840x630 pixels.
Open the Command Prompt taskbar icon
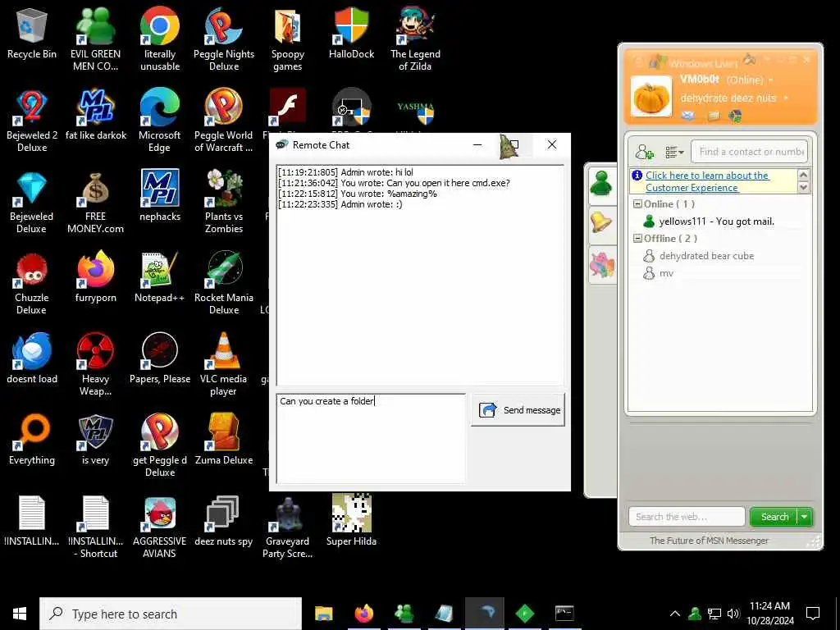(564, 614)
